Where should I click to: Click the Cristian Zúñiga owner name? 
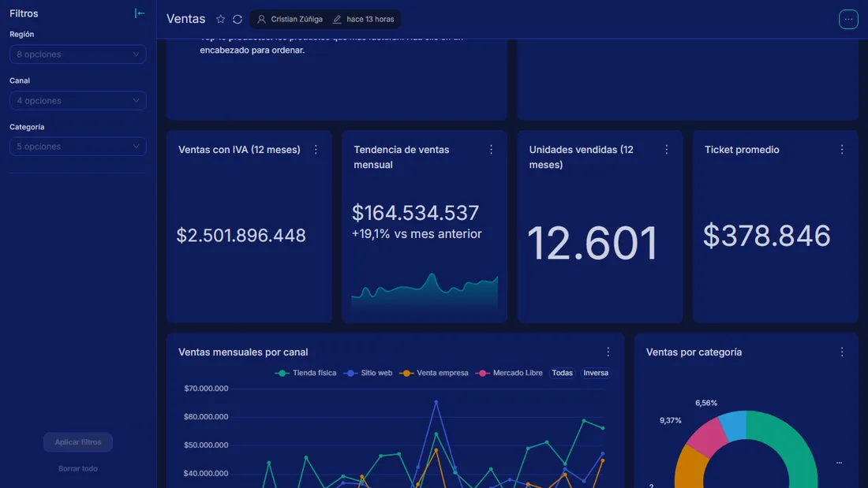pyautogui.click(x=297, y=20)
